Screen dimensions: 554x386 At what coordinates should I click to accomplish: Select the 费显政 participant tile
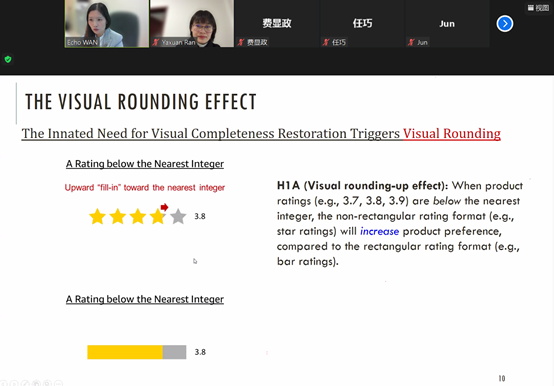(277, 23)
